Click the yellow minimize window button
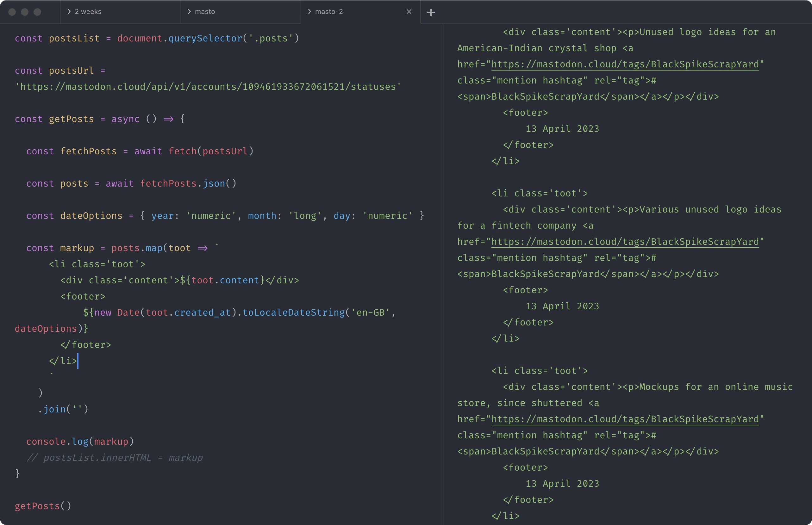The image size is (812, 525). (25, 12)
